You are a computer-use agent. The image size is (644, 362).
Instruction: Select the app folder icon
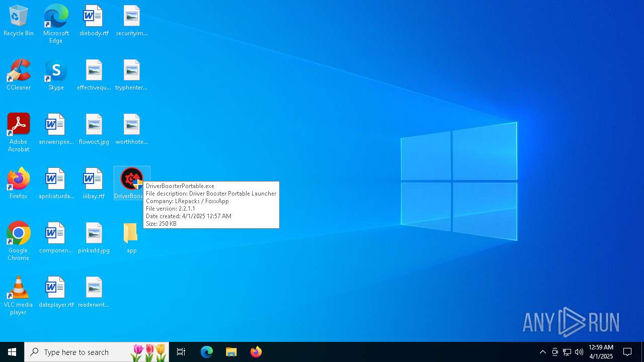pos(131,238)
